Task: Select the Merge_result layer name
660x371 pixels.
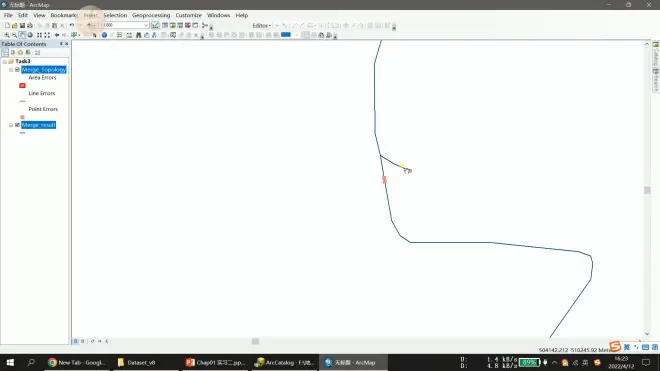Action: [39, 125]
